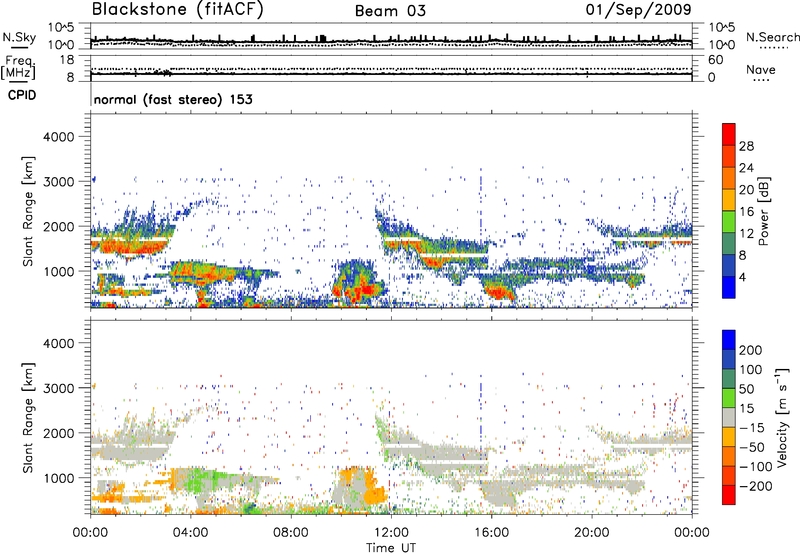Click the N.Search legend label
The image size is (800, 554).
click(x=772, y=37)
